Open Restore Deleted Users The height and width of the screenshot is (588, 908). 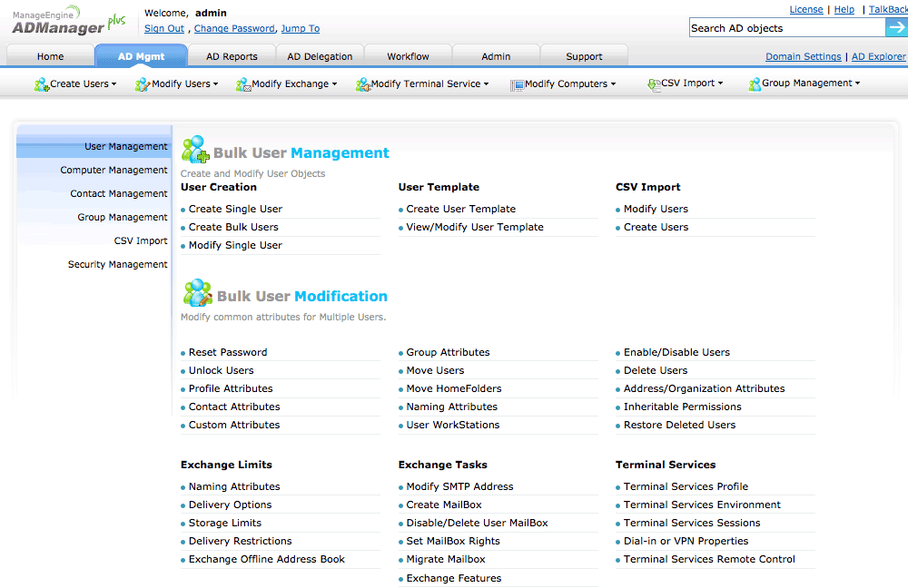click(x=679, y=425)
